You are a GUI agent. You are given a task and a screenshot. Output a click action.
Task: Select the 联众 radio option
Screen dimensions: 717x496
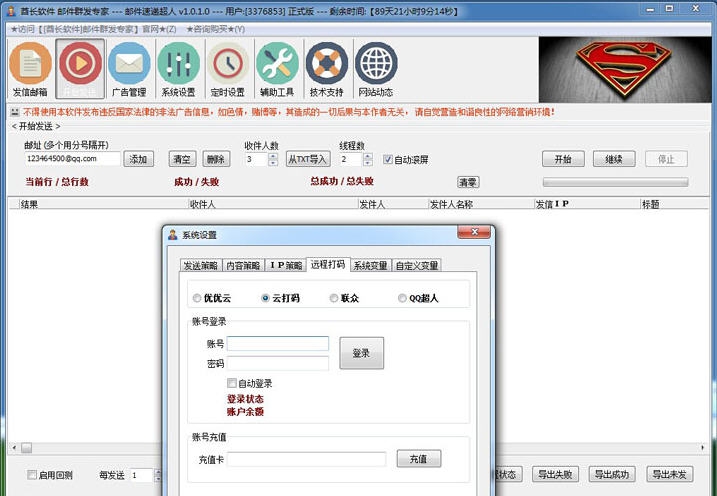coord(344,298)
